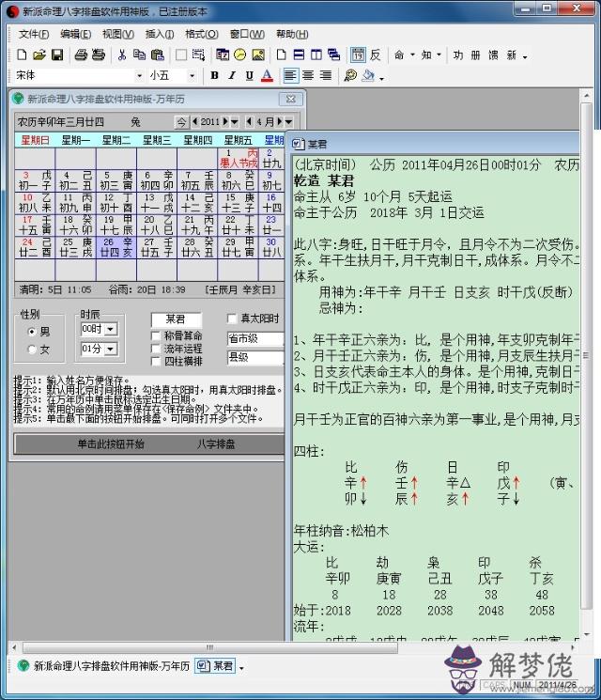Image resolution: width=601 pixels, height=700 pixels.
Task: Click the select-all dashed rectangle icon
Action: [198, 54]
